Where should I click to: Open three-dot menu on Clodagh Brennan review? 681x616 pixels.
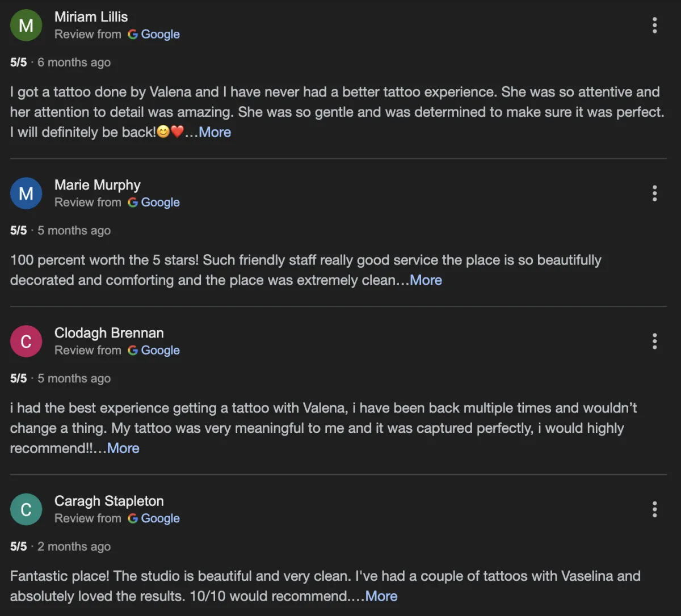coord(654,341)
